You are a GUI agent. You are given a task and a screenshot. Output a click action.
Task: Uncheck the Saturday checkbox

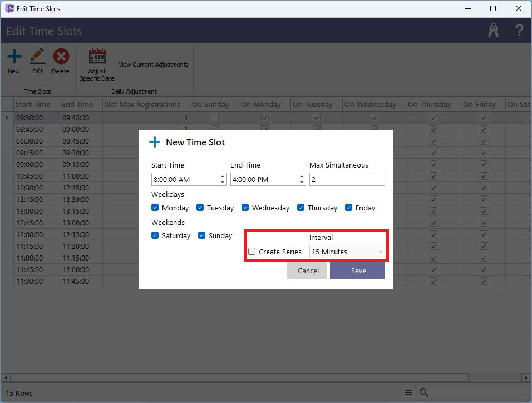[155, 235]
